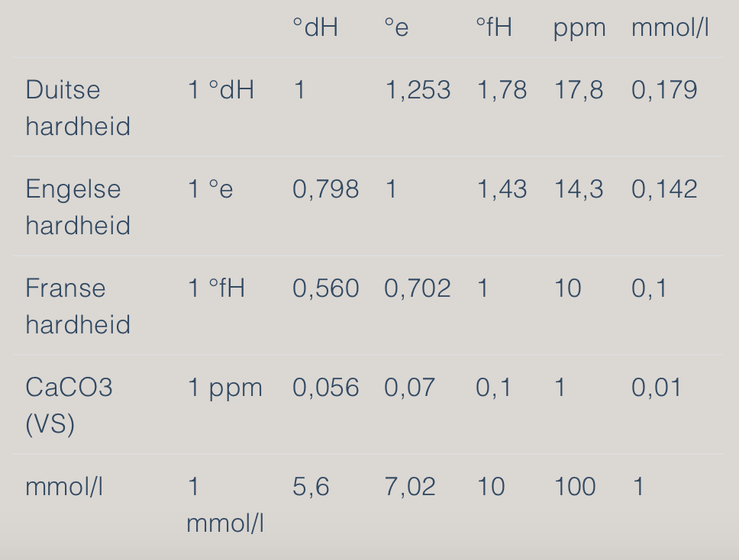Screen dimensions: 739x560
Task: Select the mmol/l label in the bottom row
Action: pos(63,486)
